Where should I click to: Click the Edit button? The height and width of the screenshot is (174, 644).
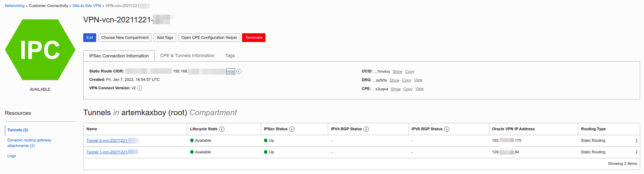(x=90, y=37)
